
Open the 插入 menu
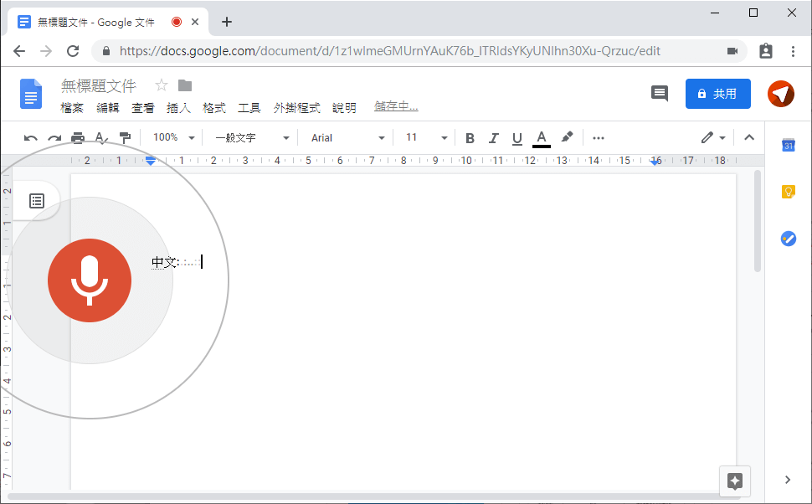coord(178,108)
